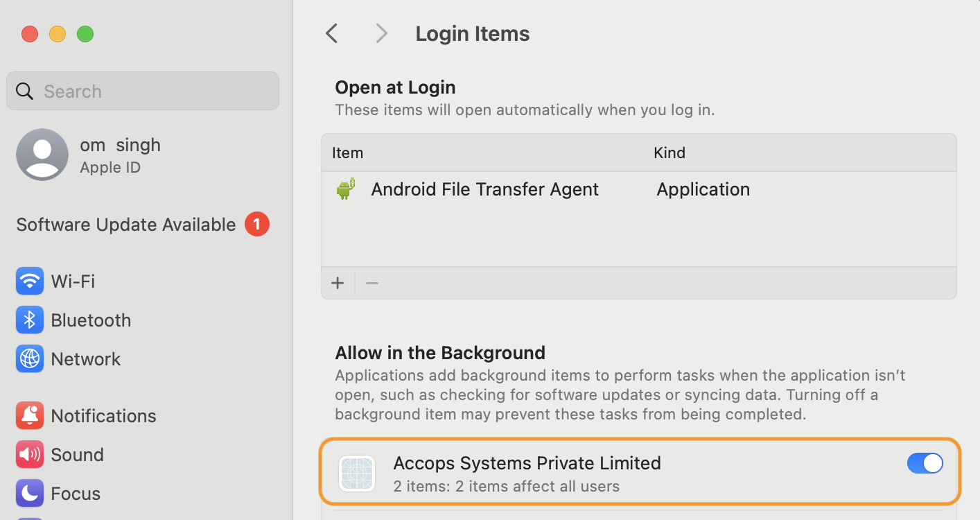The height and width of the screenshot is (520, 980).
Task: Click the Accops Systems app icon
Action: coord(357,474)
